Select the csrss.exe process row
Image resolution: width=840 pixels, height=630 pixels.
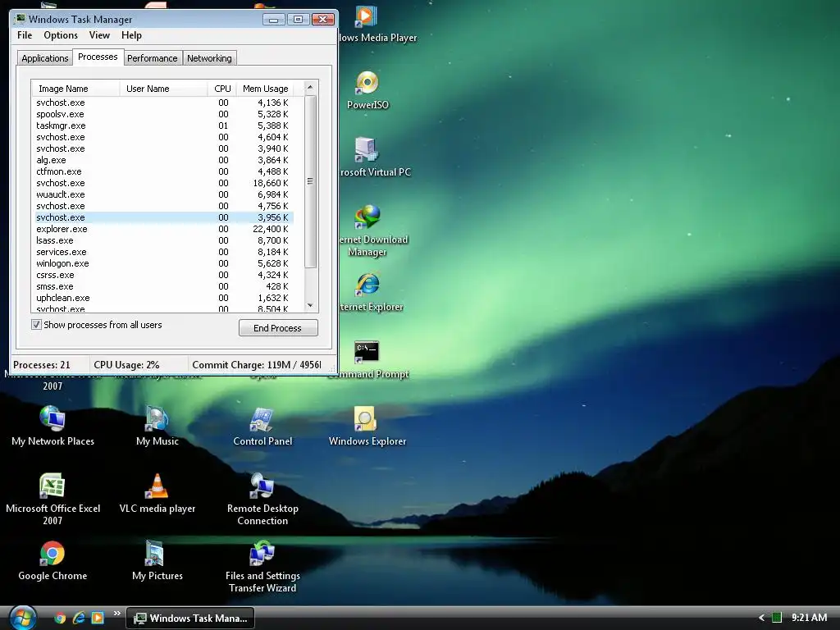(x=164, y=275)
